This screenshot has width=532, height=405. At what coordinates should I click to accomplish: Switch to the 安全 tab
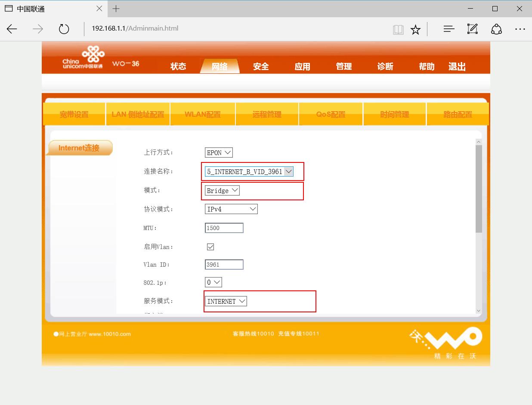click(x=260, y=66)
